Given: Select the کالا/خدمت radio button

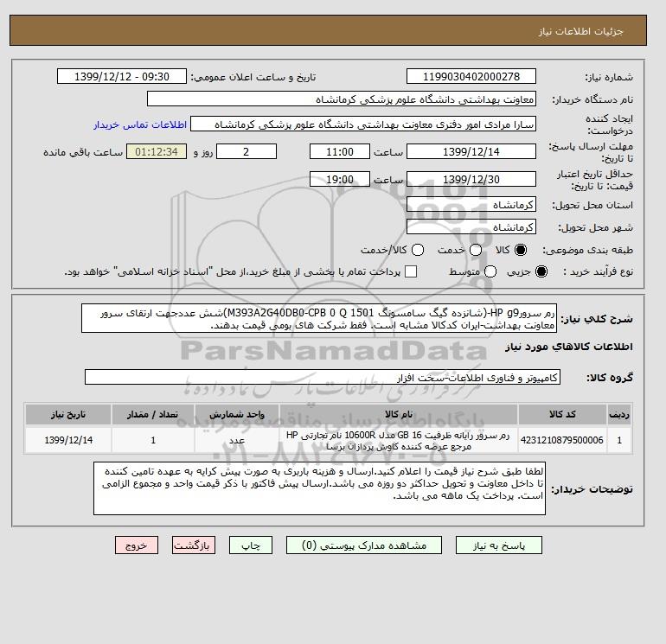Looking at the screenshot, I should pos(418,250).
